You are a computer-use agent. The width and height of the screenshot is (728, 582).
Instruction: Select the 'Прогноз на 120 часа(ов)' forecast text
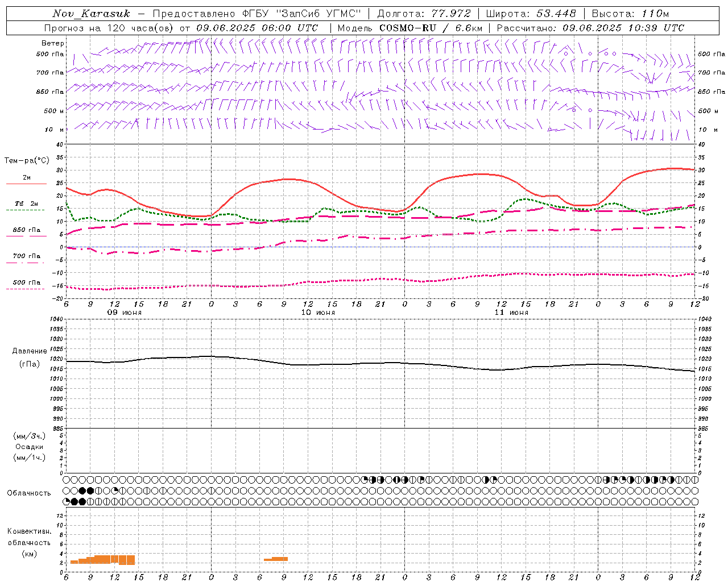[x=110, y=28]
